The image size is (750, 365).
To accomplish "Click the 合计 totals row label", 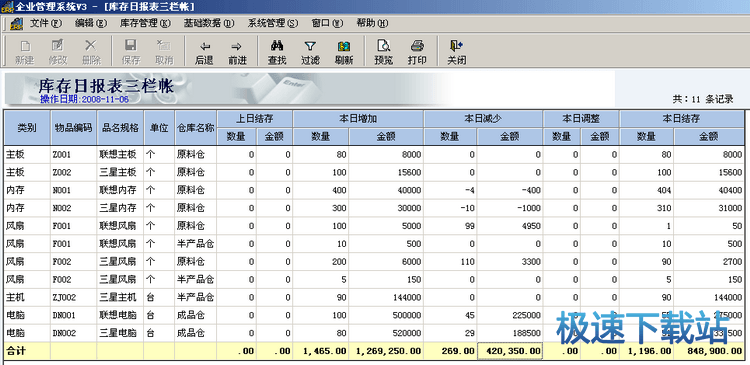I will coord(16,351).
